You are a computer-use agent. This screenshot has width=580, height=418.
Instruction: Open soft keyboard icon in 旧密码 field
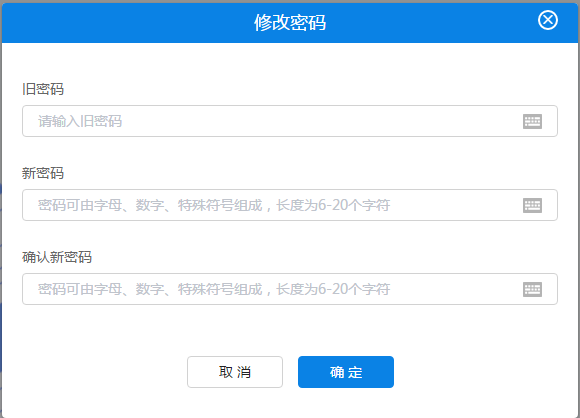tap(532, 121)
